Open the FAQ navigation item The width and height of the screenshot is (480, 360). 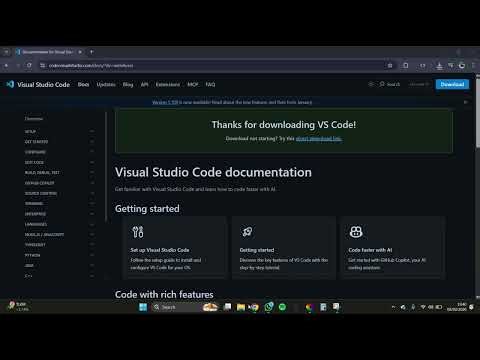point(210,84)
